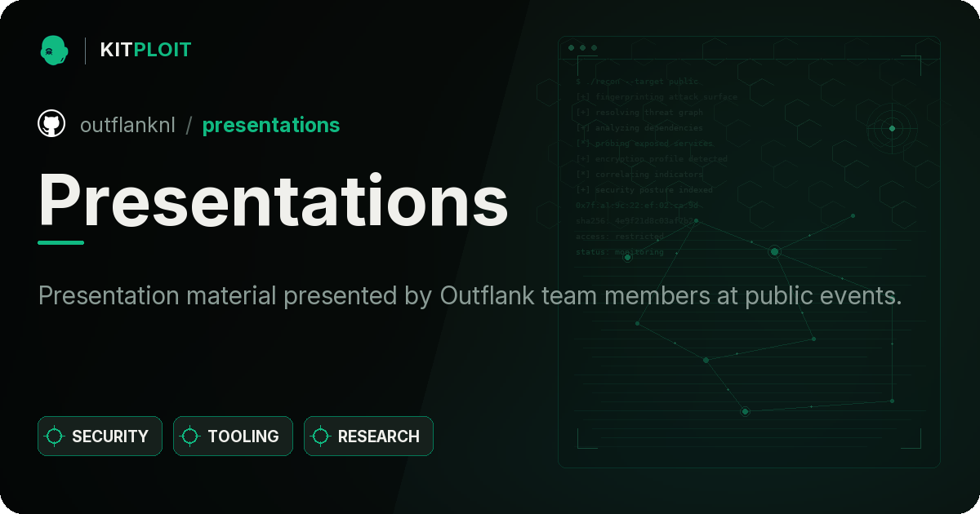
Task: Click the terminal line 'correlating indicators'
Action: pyautogui.click(x=639, y=175)
